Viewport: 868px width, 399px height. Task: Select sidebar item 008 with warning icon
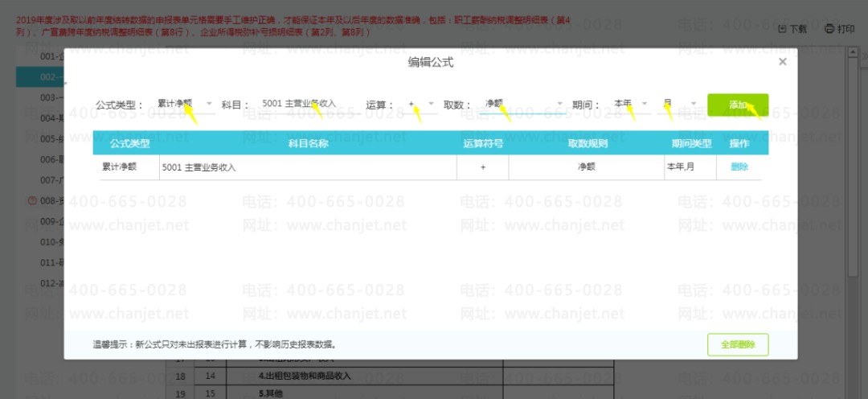(x=52, y=200)
